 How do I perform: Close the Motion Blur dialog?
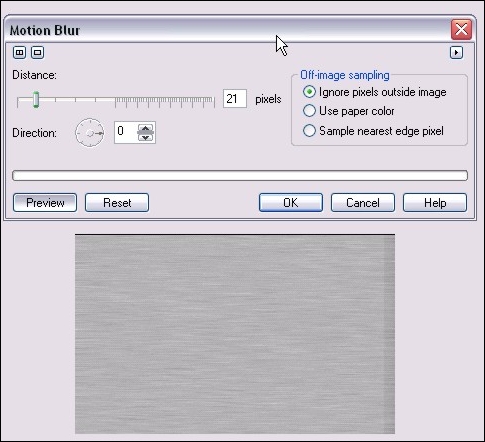[x=461, y=29]
